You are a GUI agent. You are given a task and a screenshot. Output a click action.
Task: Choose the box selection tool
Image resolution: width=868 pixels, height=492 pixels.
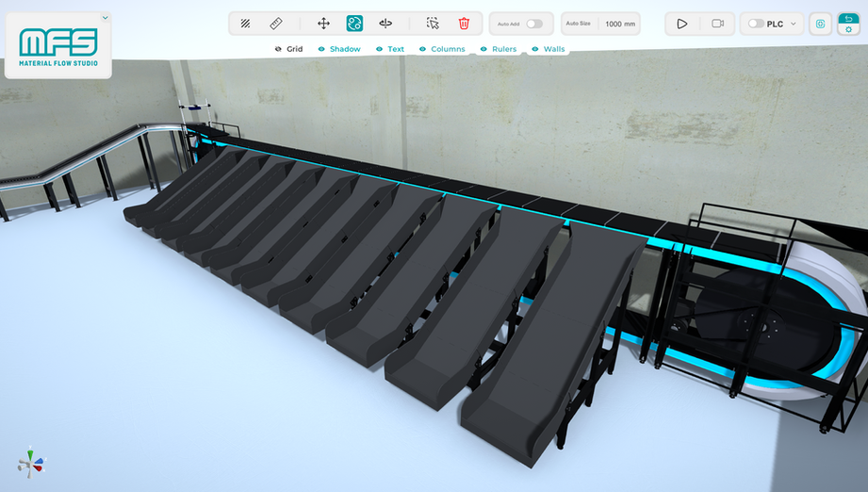(433, 24)
